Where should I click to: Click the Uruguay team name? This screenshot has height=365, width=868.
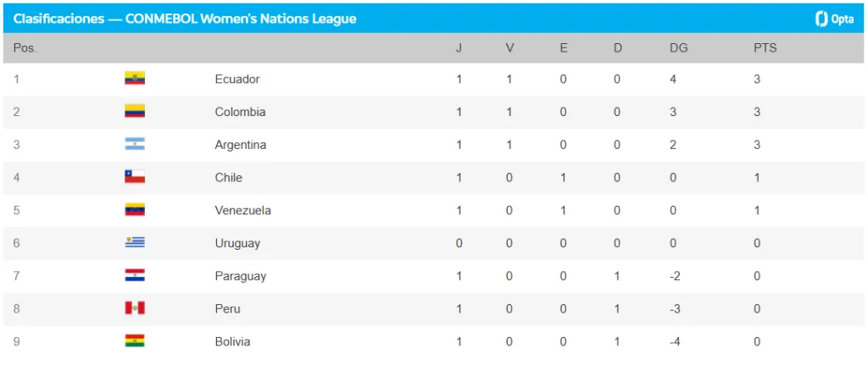tap(237, 243)
